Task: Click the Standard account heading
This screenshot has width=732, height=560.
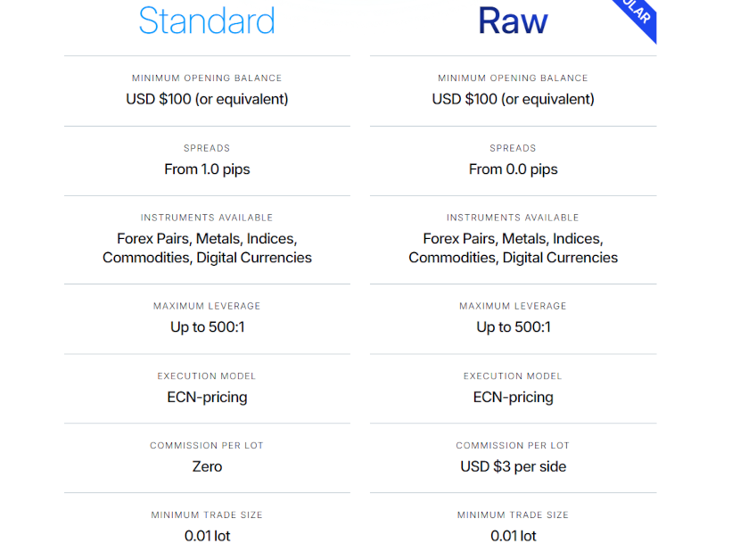Action: pyautogui.click(x=207, y=21)
